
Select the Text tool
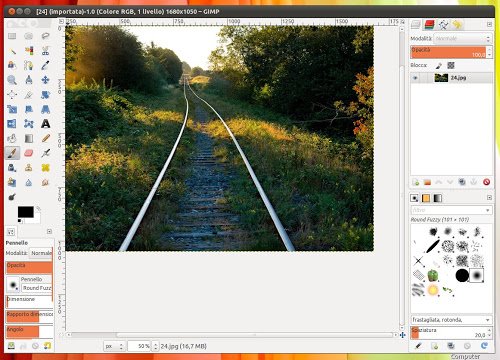coord(45,124)
